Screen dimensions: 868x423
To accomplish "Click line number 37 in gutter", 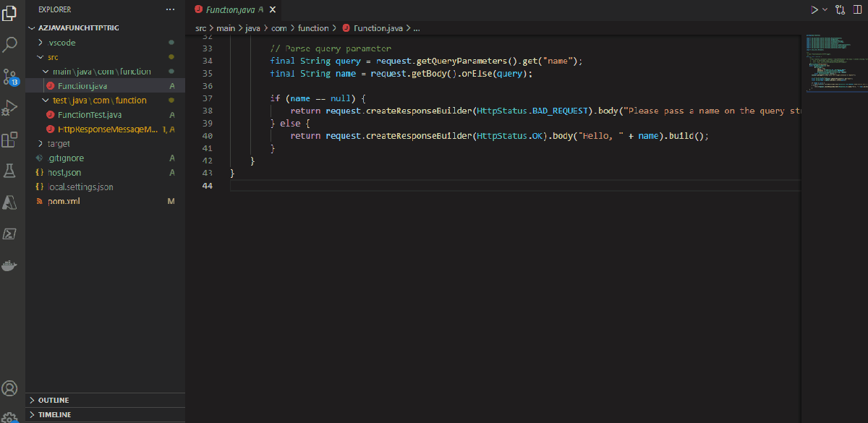I will (x=207, y=98).
